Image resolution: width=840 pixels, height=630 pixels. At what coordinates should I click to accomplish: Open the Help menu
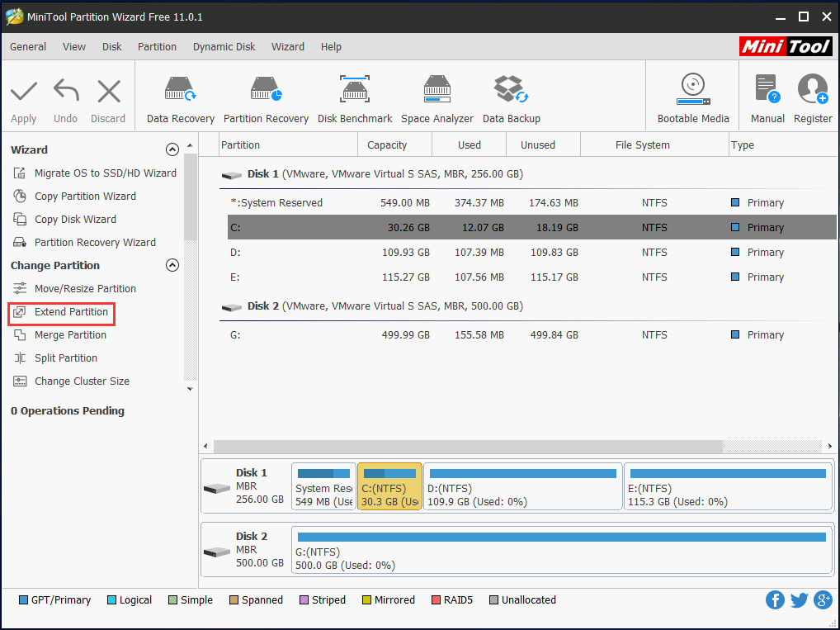[331, 46]
